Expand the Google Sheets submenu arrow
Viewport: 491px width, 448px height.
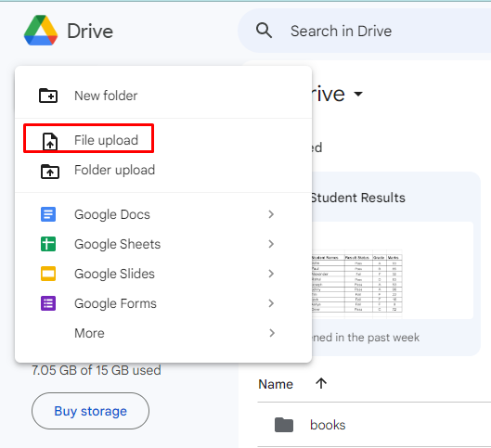point(271,244)
